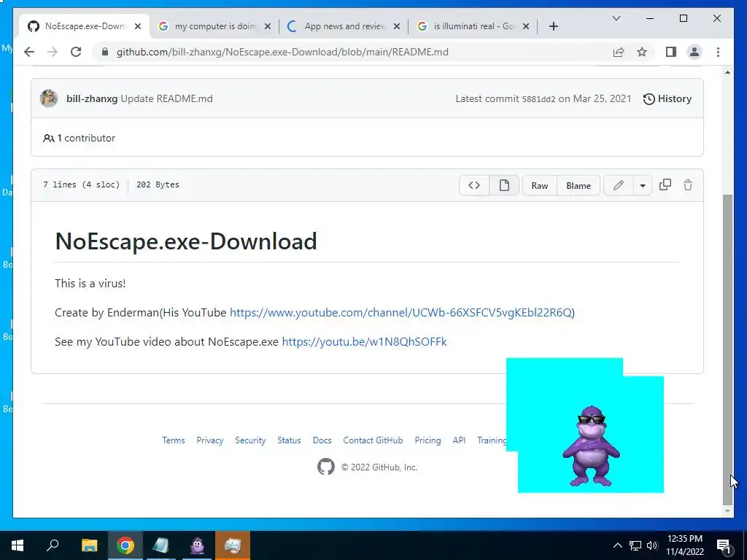Click the address bar URL field
Viewport: 747px width, 560px height.
click(x=282, y=52)
